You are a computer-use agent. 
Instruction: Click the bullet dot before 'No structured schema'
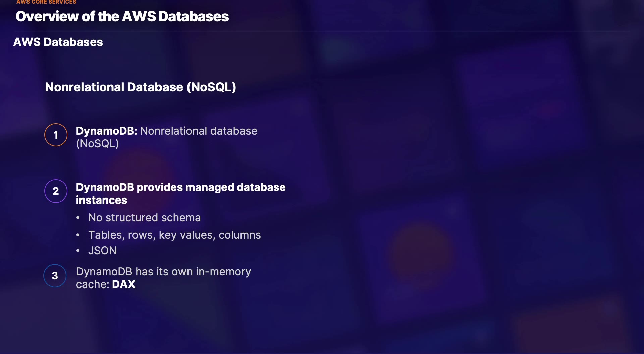point(78,218)
